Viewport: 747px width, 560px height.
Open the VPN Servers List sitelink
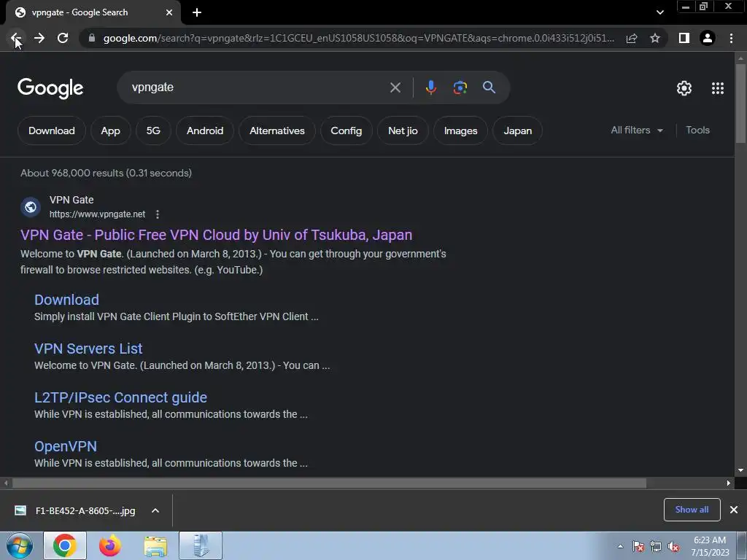click(x=88, y=349)
